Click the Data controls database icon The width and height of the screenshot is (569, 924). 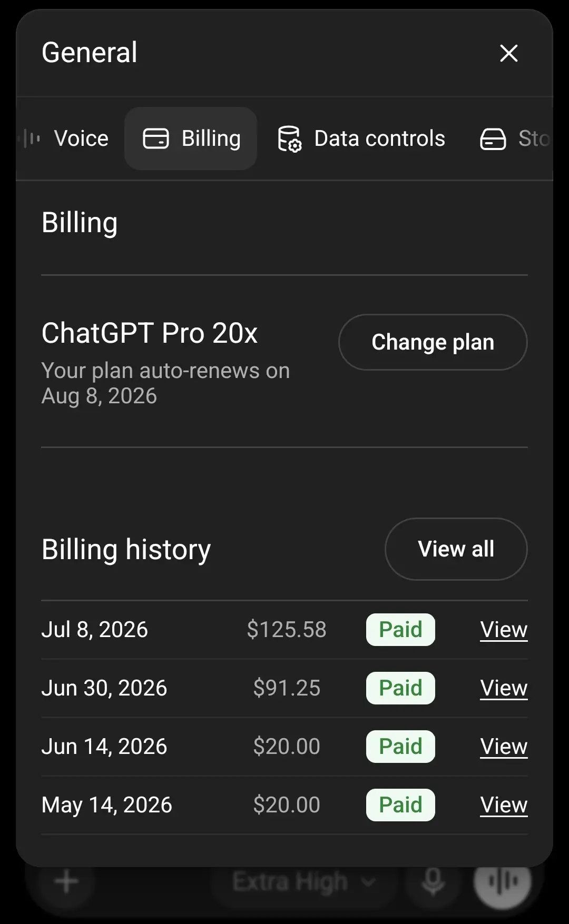pos(289,139)
